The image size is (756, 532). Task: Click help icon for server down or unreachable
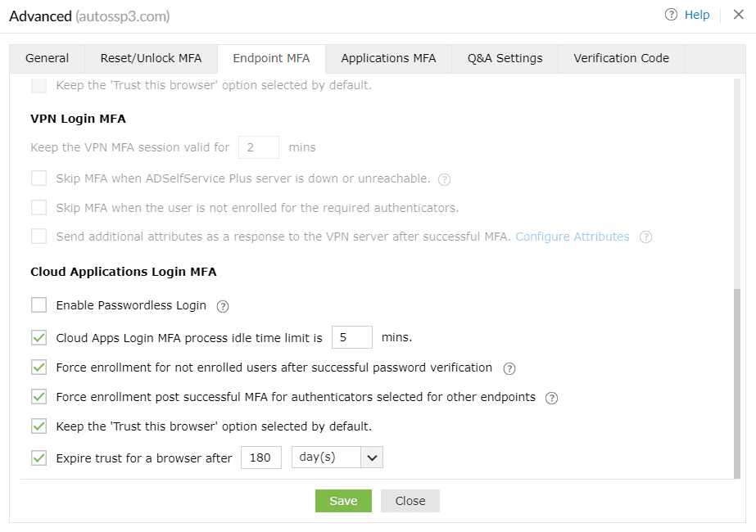click(445, 179)
